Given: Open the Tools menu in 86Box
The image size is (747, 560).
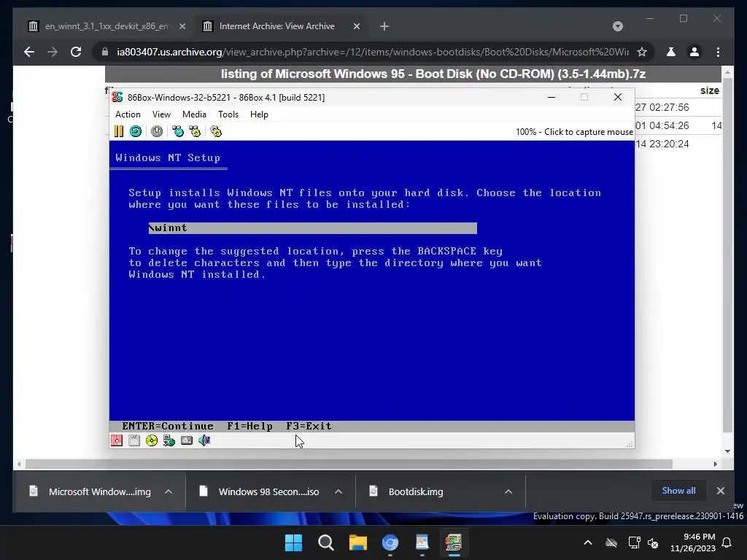Looking at the screenshot, I should [228, 114].
